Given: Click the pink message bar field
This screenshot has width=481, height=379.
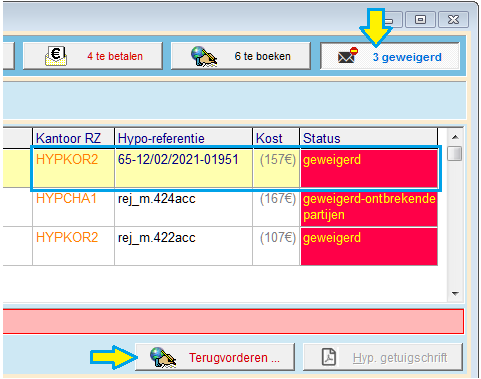Looking at the screenshot, I should click(233, 321).
